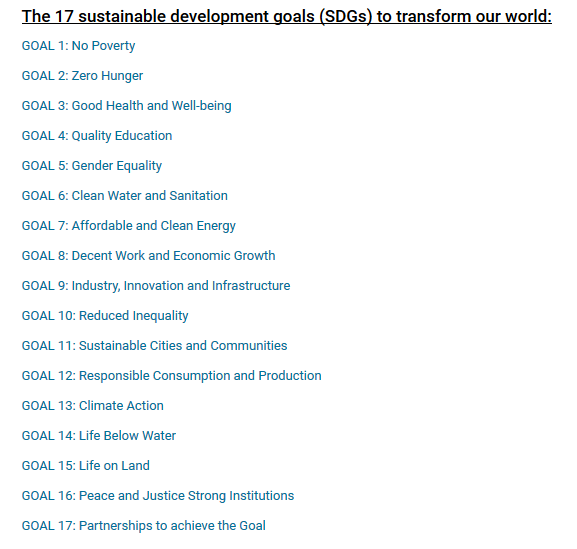Viewport: 577px width, 549px height.
Task: Click the underlined 17 sustainable development goals heading
Action: coord(287,17)
